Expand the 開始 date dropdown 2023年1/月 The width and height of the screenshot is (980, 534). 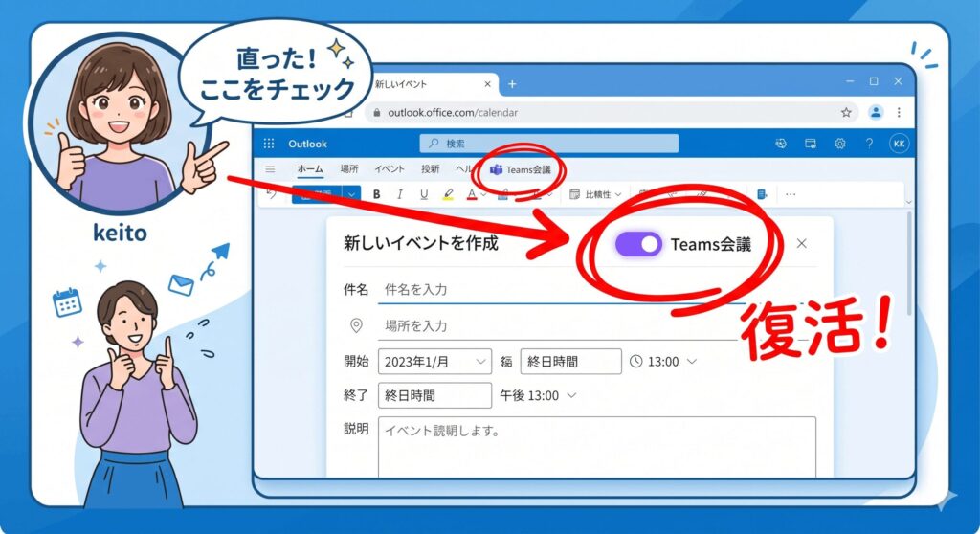[x=434, y=362]
